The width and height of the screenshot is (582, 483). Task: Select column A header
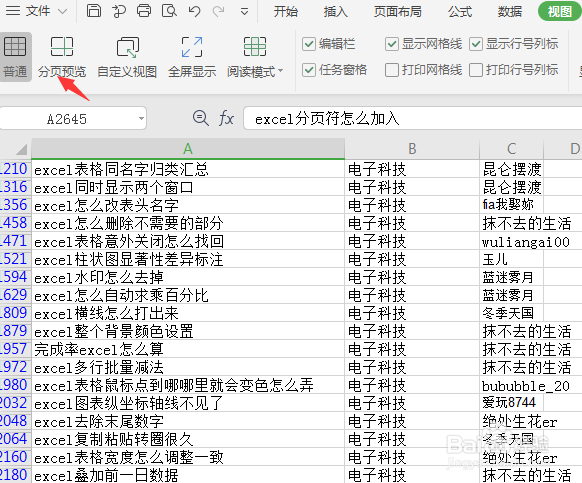click(188, 149)
